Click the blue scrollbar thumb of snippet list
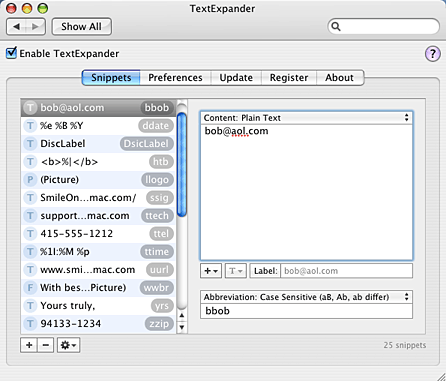The width and height of the screenshot is (446, 381). [x=182, y=165]
